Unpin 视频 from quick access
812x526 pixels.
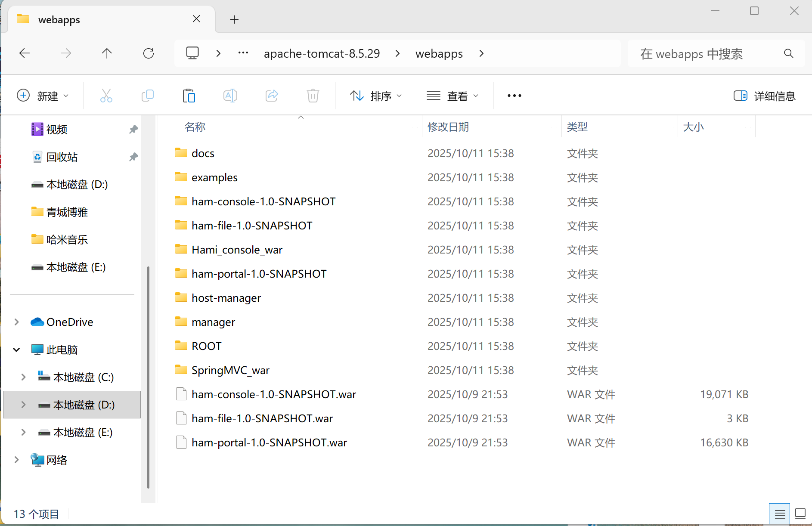[133, 129]
